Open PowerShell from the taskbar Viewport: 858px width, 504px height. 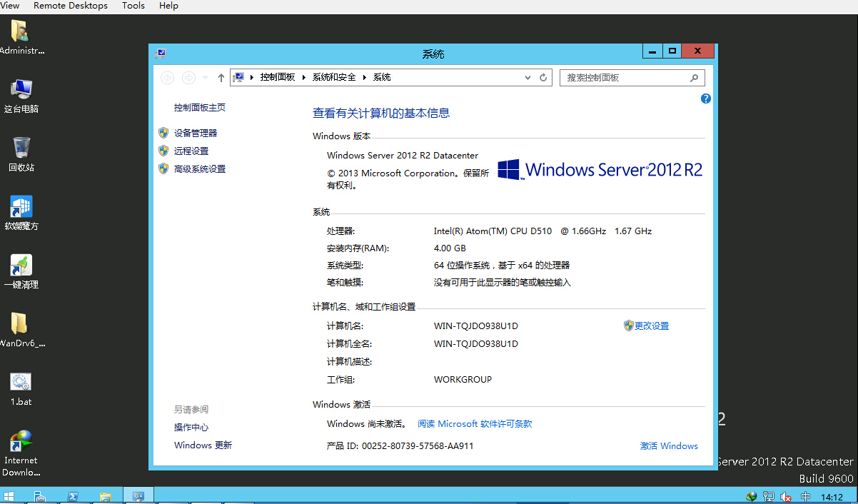pyautogui.click(x=73, y=496)
